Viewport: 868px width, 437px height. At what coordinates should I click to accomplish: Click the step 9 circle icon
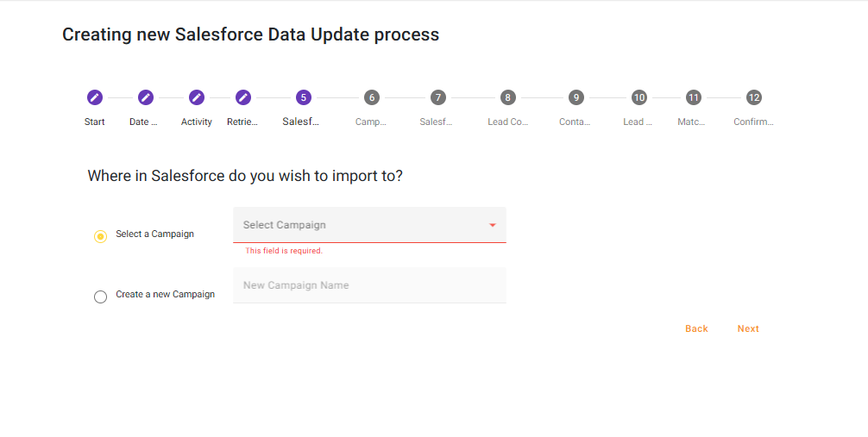tap(576, 97)
